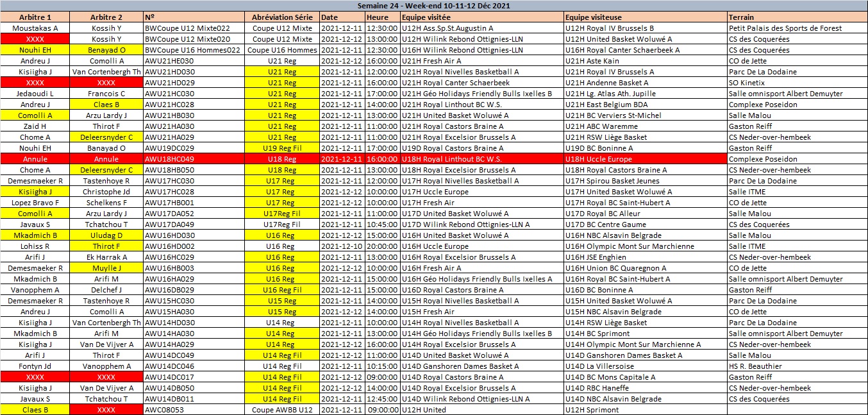Click the "Lopez Bravo F" referee cell
Viewport: 868px width, 415px height.
pos(35,203)
